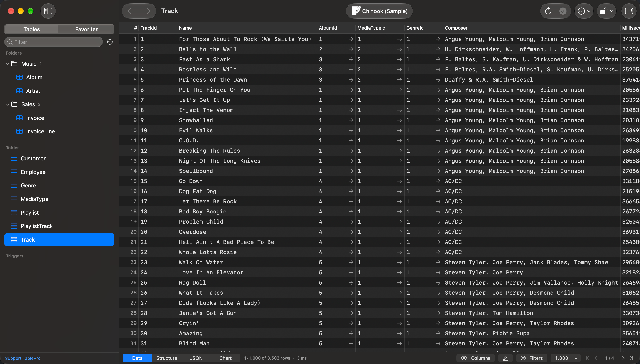Go forward with the right chevron
Image resolution: width=640 pixels, height=364 pixels.
148,11
